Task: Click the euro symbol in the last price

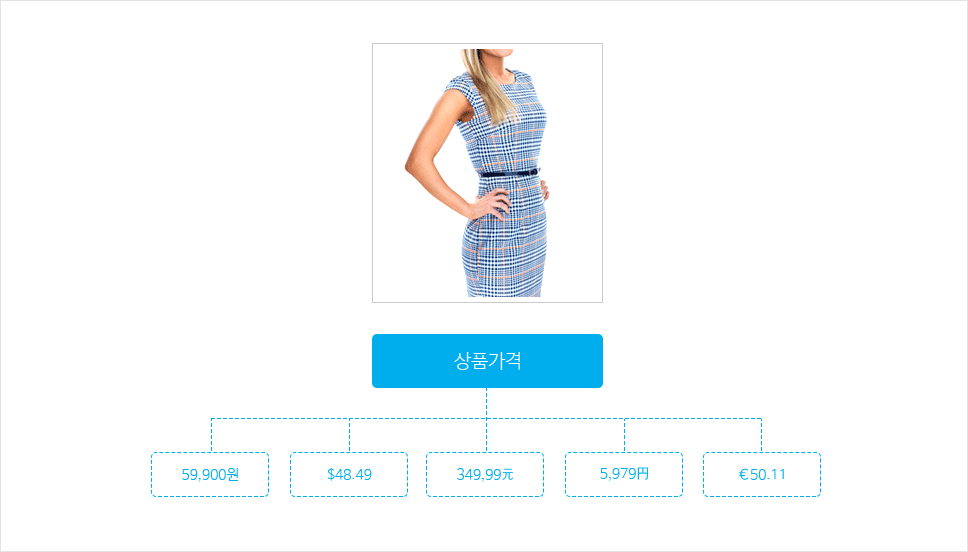Action: pos(743,474)
